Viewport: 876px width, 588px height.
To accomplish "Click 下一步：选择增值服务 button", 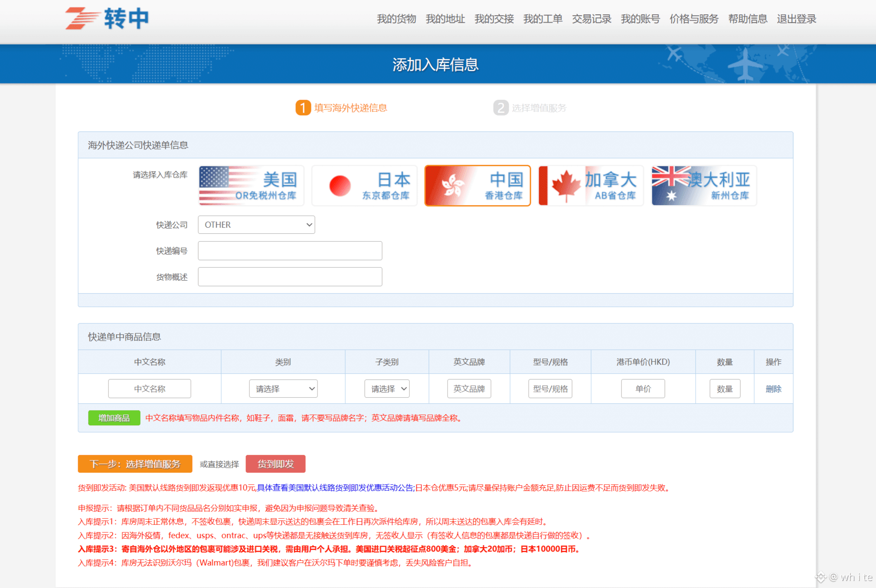I will pyautogui.click(x=135, y=464).
